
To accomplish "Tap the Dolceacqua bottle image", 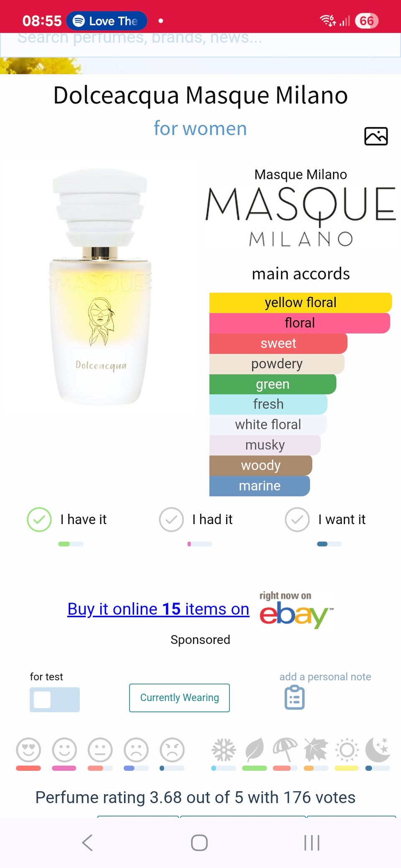I will point(101,287).
